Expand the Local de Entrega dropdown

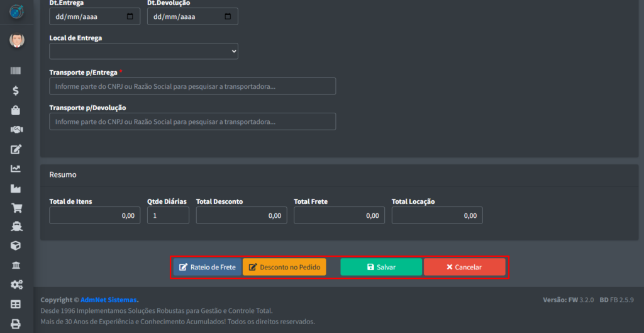143,51
